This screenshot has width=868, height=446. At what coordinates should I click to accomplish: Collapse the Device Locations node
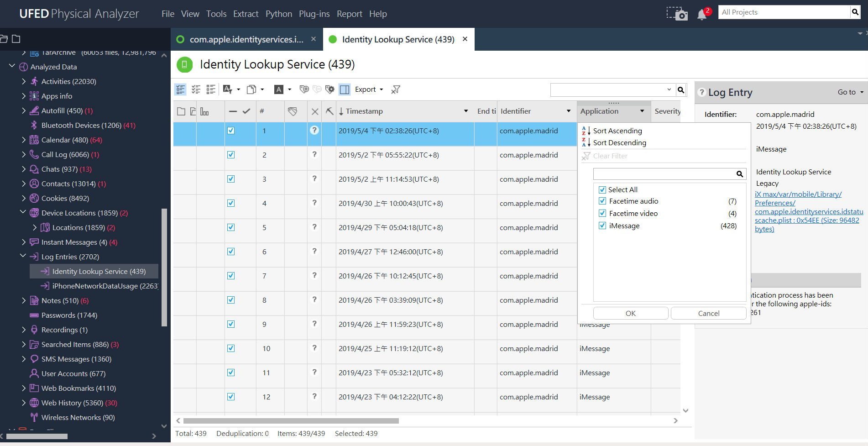[23, 212]
